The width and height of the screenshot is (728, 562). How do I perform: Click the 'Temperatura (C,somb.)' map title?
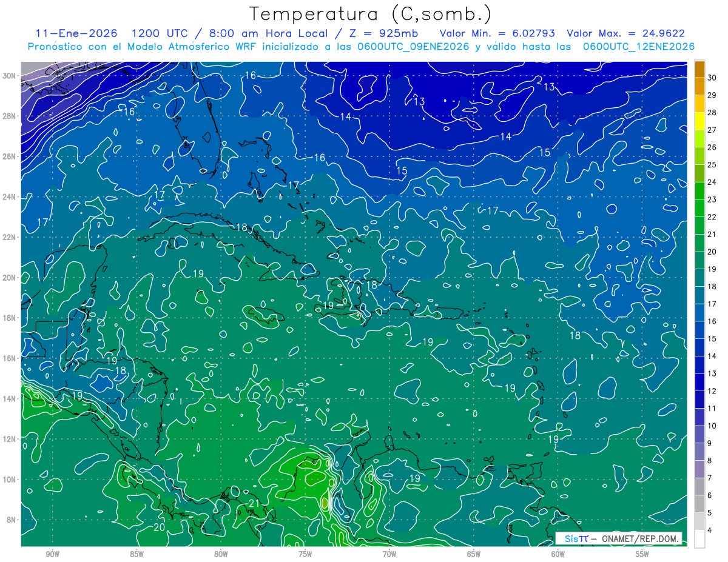click(x=370, y=15)
